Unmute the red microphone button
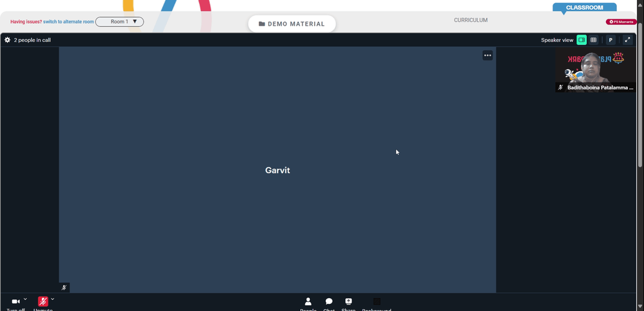Screen dimensions: 644x311 [x=43, y=301]
